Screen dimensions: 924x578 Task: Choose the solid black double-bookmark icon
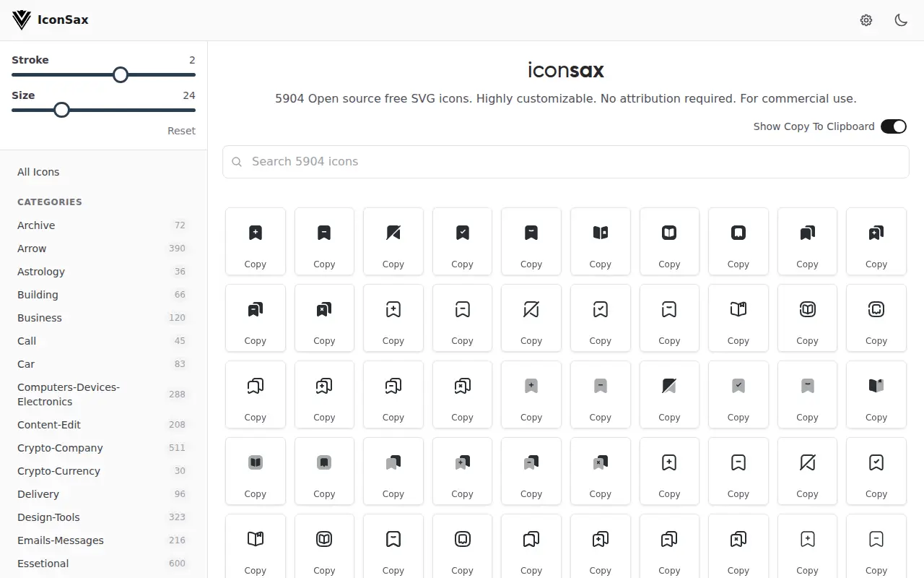click(807, 233)
